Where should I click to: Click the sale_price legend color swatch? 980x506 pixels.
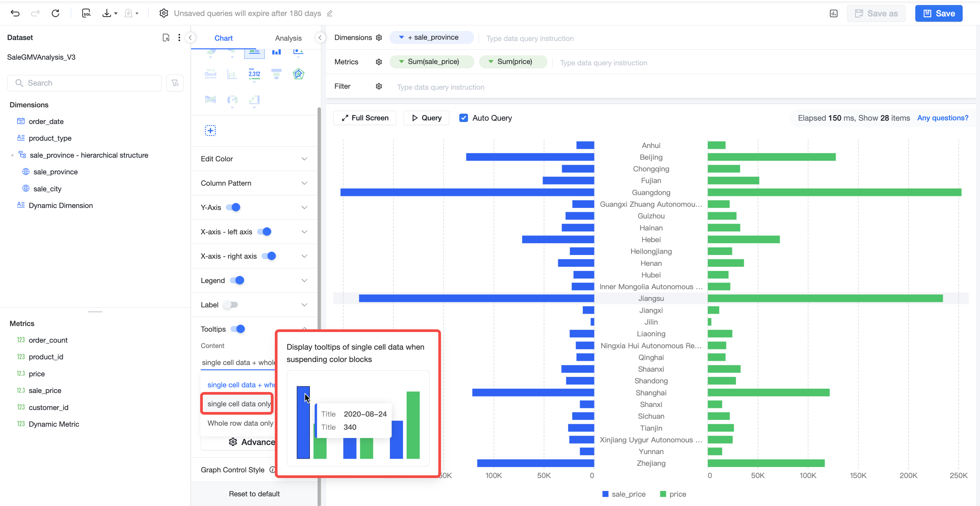(x=605, y=494)
